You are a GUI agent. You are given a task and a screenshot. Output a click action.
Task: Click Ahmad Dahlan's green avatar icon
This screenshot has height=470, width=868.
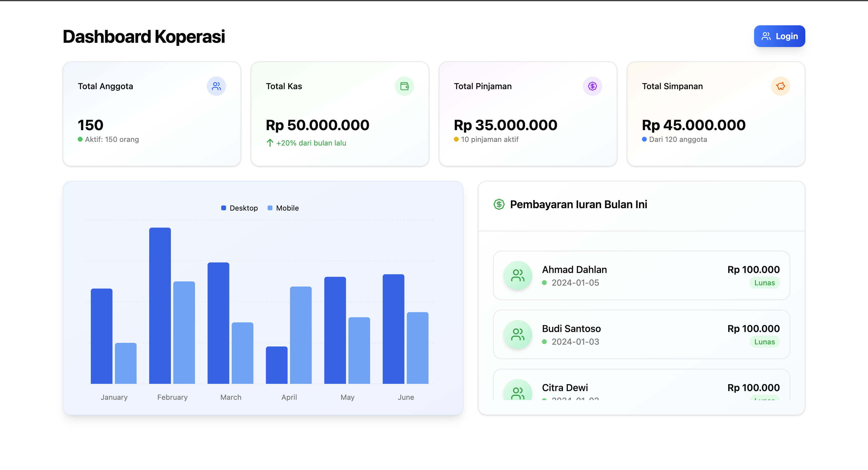pyautogui.click(x=517, y=275)
